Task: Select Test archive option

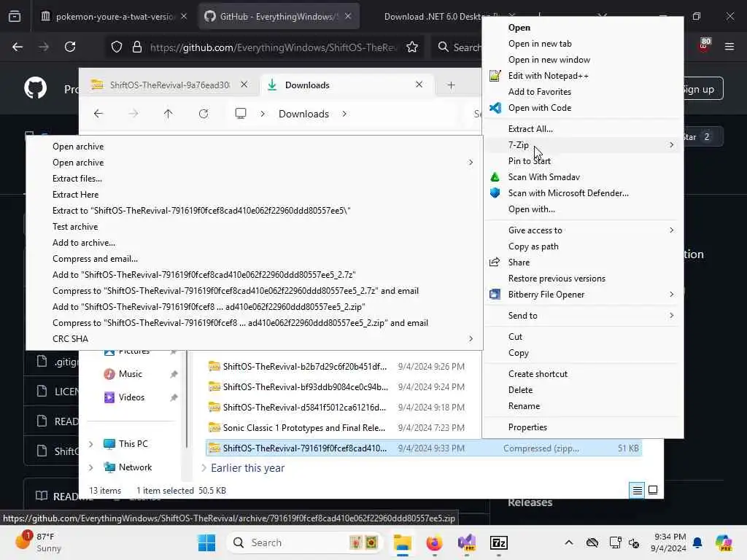Action: coord(255,227)
